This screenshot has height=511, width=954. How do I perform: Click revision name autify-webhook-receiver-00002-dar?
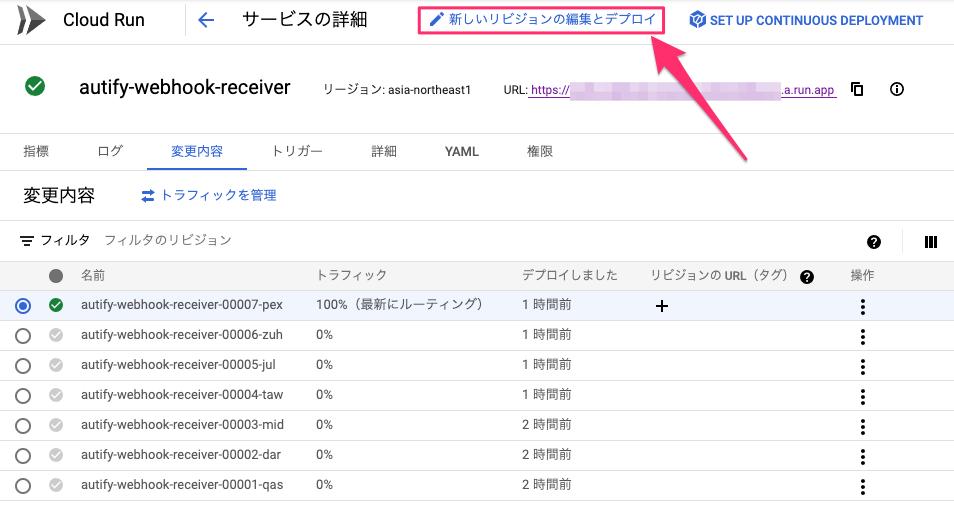click(181, 455)
